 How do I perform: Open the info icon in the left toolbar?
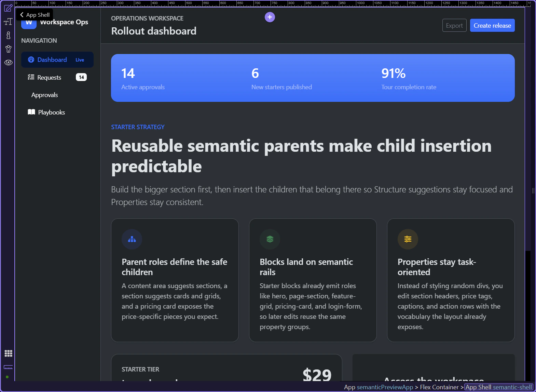point(8,35)
